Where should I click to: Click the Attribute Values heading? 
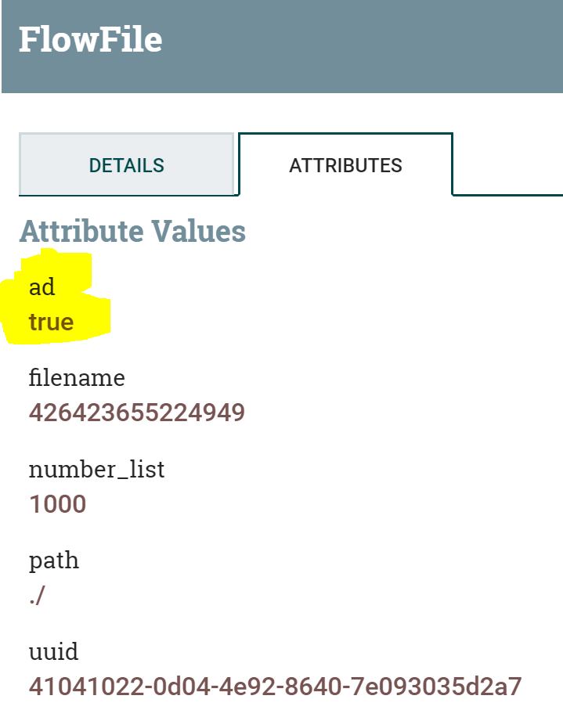click(132, 232)
